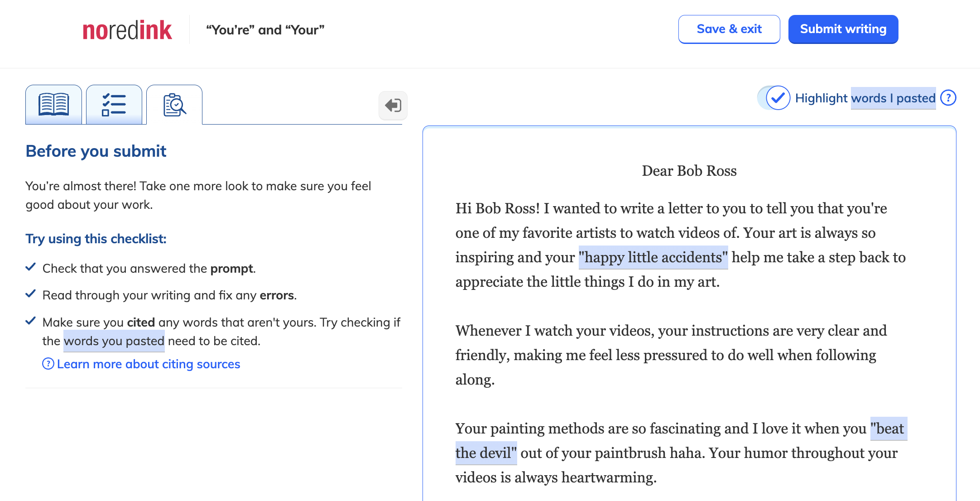Open Learn more about citing sources
Viewport: 980px width, 501px height.
[x=149, y=364]
